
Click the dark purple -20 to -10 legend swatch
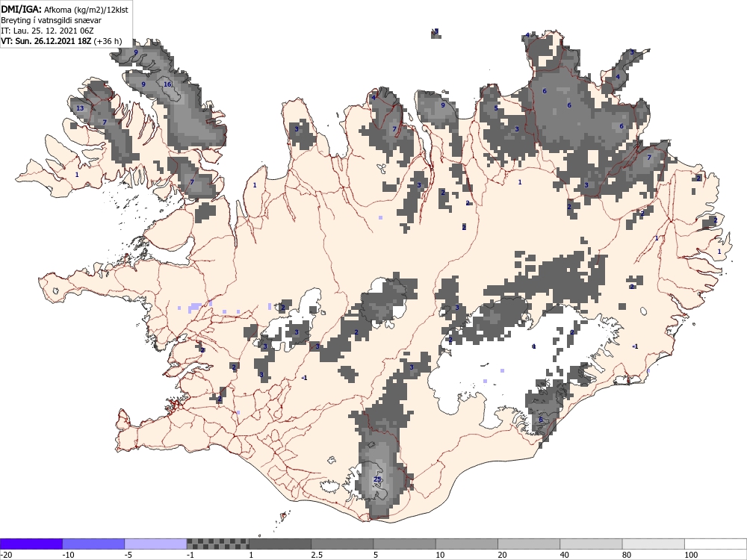pos(31,544)
